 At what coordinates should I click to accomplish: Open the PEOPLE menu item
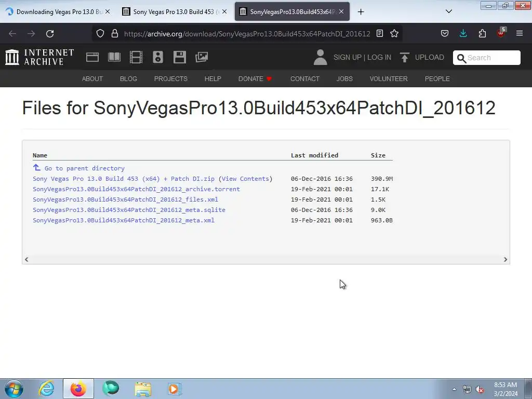437,79
